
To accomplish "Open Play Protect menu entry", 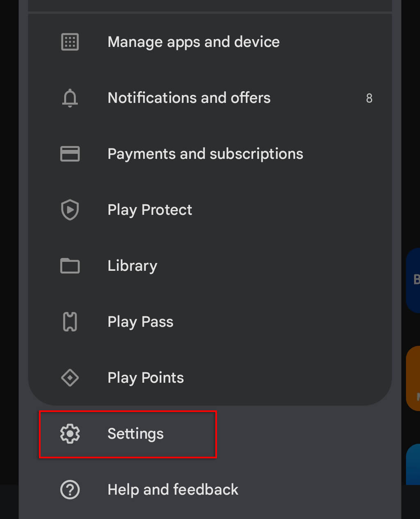I will pyautogui.click(x=150, y=210).
